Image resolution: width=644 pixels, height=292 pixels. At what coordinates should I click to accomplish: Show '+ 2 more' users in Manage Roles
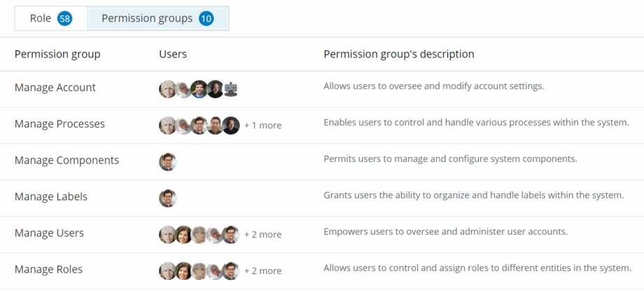pos(262,272)
